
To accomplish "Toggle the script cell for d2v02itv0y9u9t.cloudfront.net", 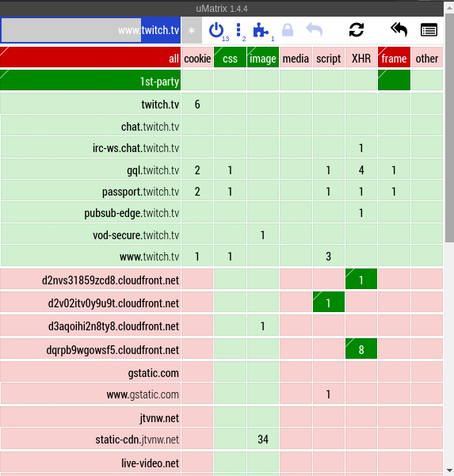I will pyautogui.click(x=329, y=302).
